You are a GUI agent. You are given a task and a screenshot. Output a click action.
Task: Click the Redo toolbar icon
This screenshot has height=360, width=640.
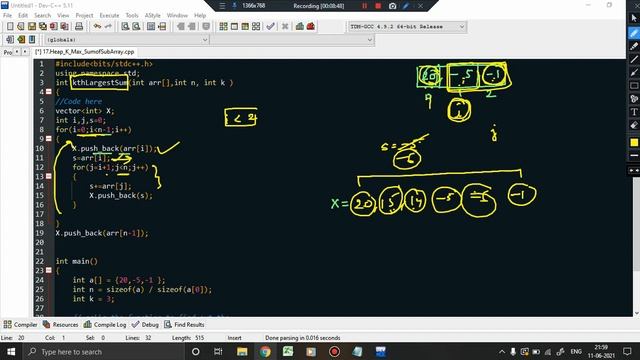[108, 27]
